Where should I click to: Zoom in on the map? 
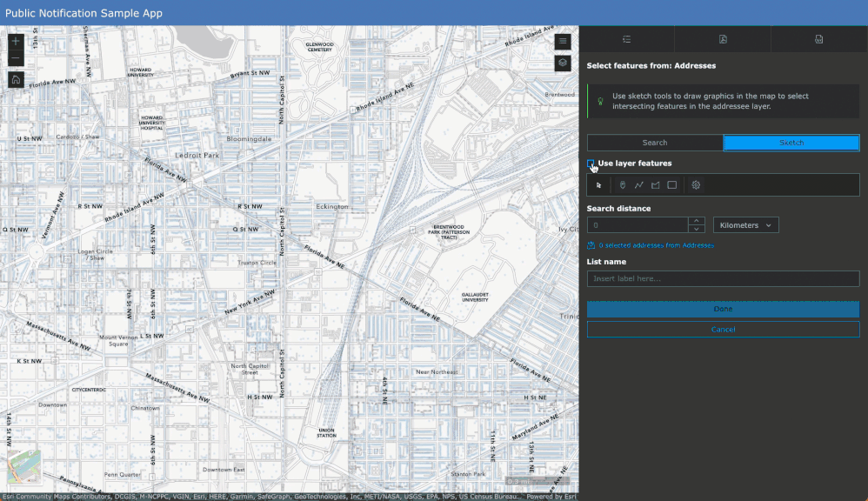(x=16, y=41)
